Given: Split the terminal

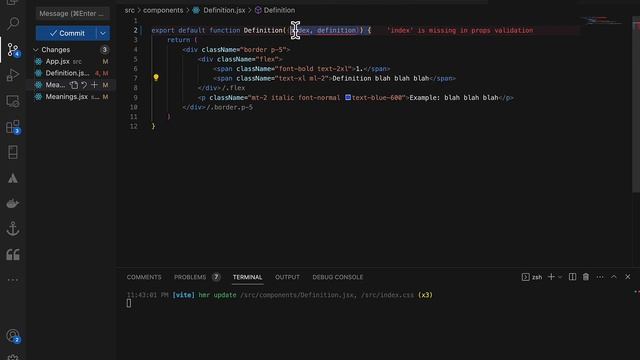Looking at the screenshot, I should [x=573, y=277].
